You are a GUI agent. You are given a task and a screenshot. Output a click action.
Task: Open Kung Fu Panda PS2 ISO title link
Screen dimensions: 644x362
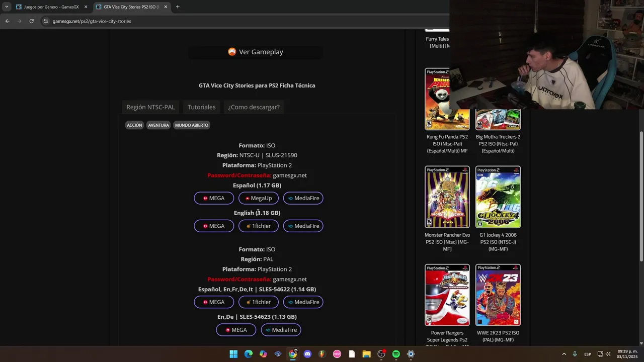point(447,144)
